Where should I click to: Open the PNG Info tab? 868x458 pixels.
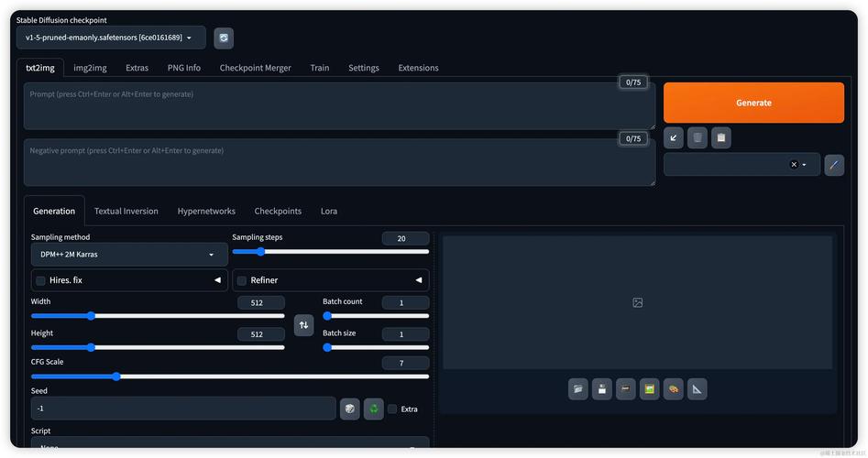click(184, 68)
